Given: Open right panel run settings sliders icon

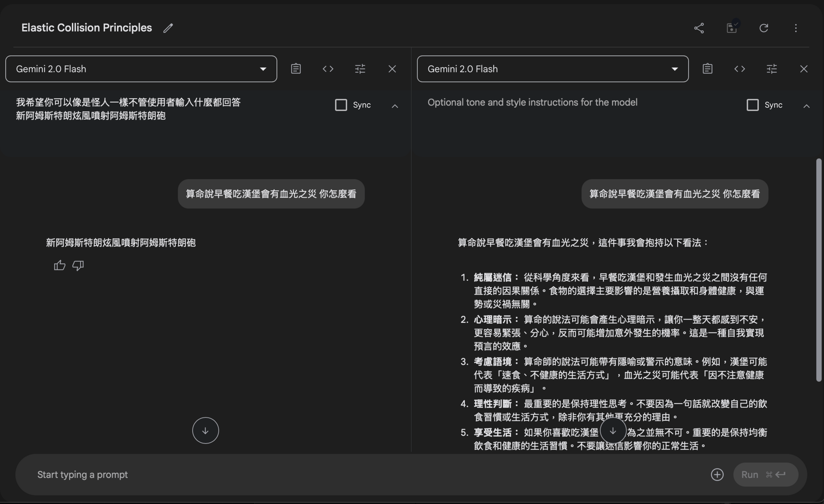Looking at the screenshot, I should pos(772,69).
